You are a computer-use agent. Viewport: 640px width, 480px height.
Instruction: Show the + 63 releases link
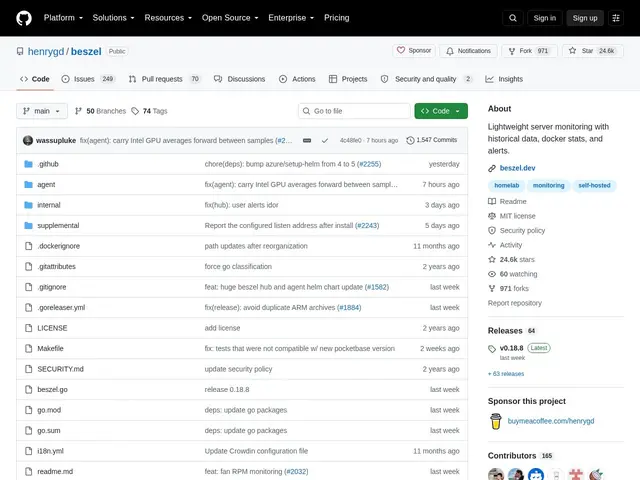[x=506, y=374]
